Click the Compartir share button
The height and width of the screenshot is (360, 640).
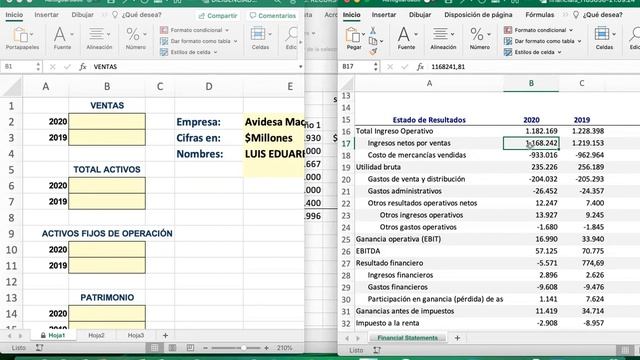click(x=218, y=16)
